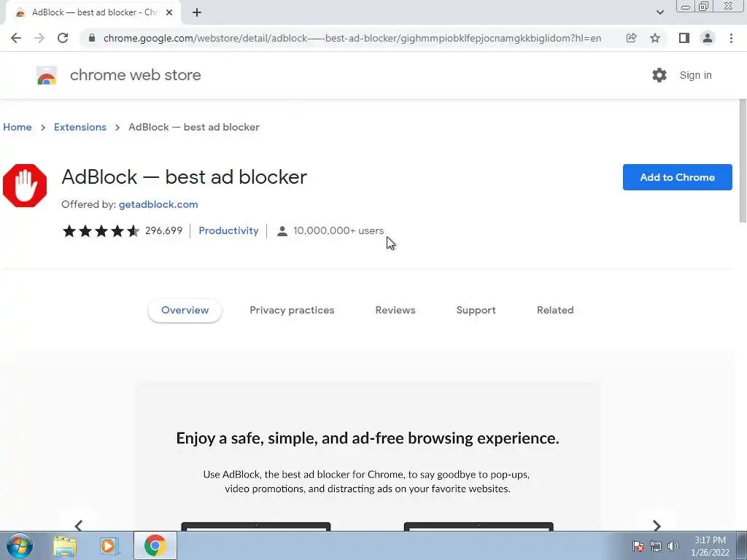Open Action Center flag icon

coord(638,546)
